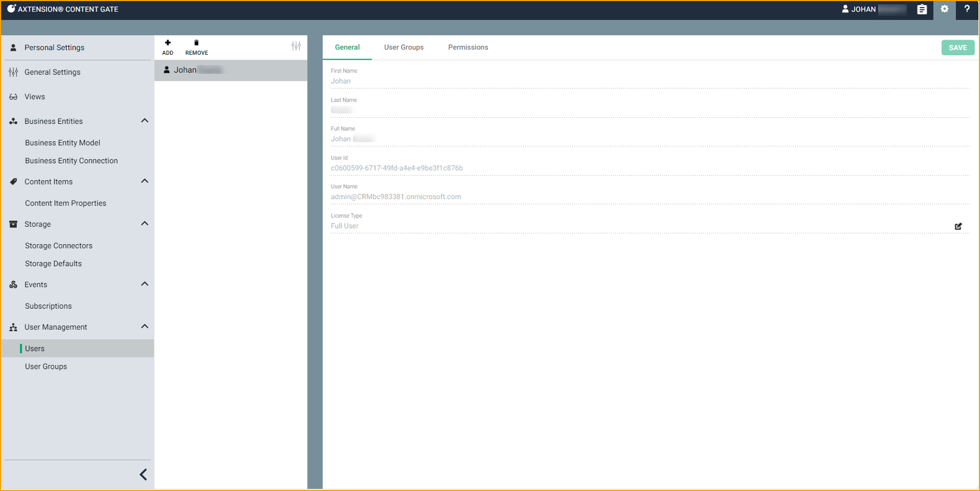This screenshot has width=980, height=491.
Task: Switch to the User Groups tab
Action: (x=404, y=47)
